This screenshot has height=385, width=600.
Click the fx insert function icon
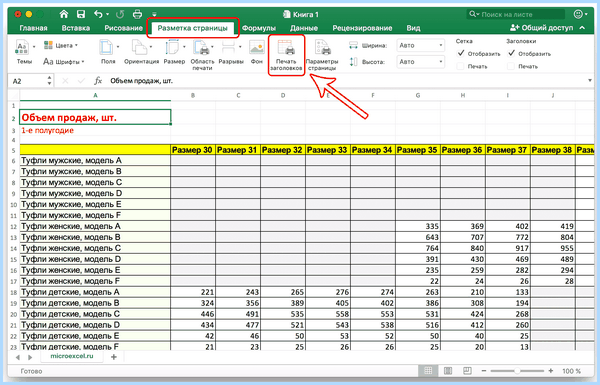[98, 81]
